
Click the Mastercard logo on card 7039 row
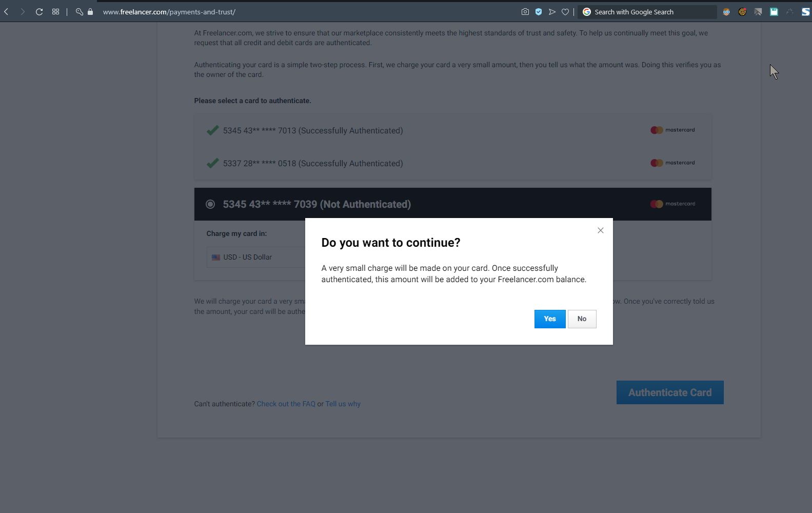[672, 204]
